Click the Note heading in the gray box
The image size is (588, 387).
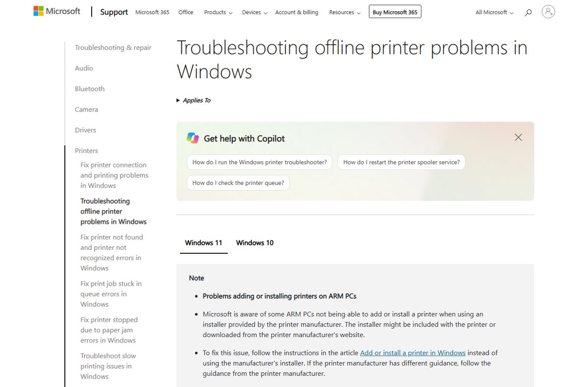pos(196,278)
